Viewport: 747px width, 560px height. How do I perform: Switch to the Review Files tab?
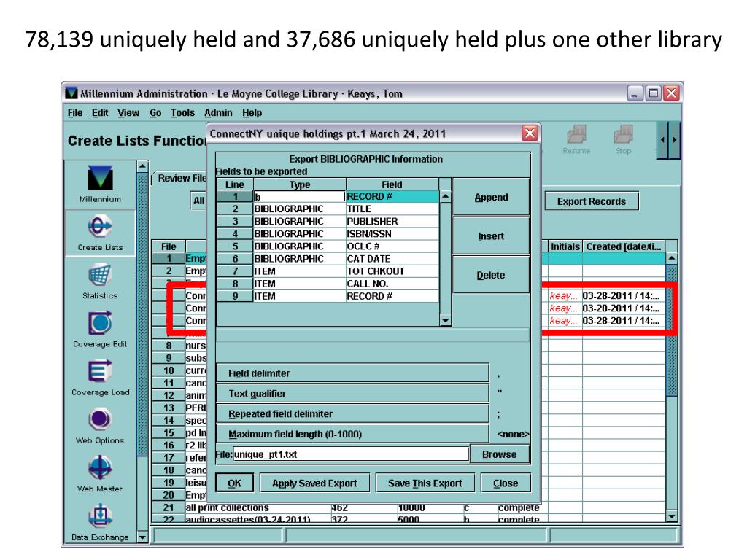(x=181, y=178)
